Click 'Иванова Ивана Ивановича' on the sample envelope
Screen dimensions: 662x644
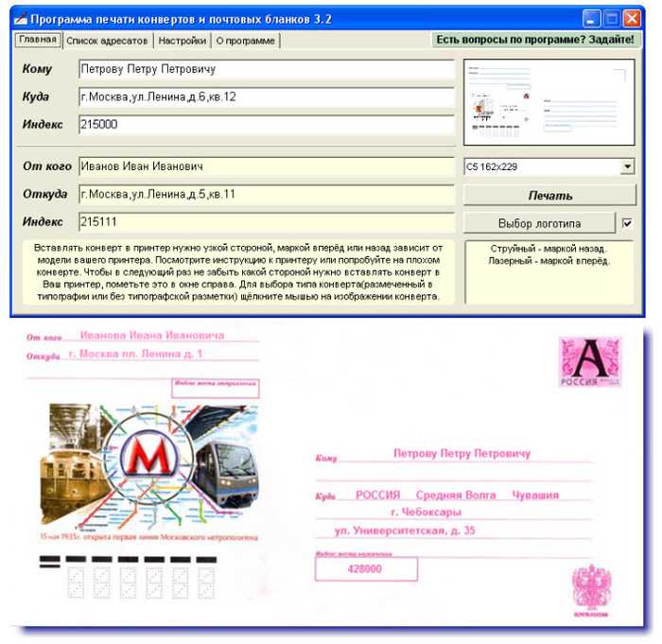[x=152, y=336]
